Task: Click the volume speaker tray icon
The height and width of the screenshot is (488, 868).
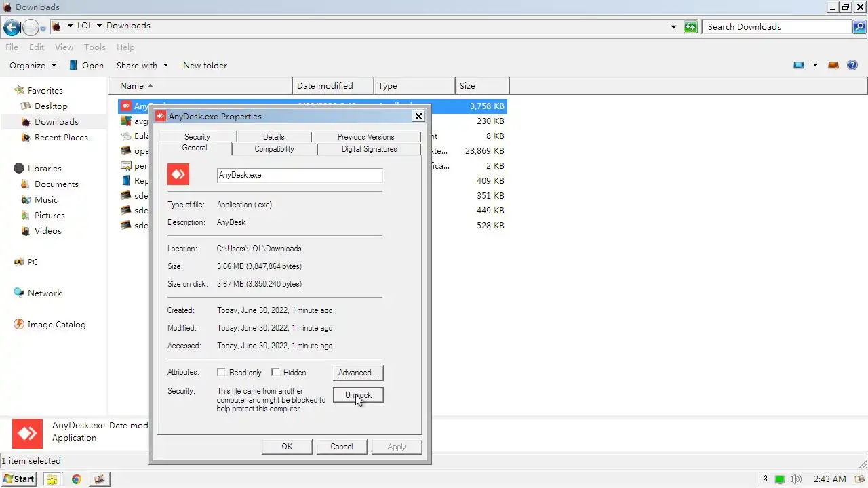Action: coord(796,479)
